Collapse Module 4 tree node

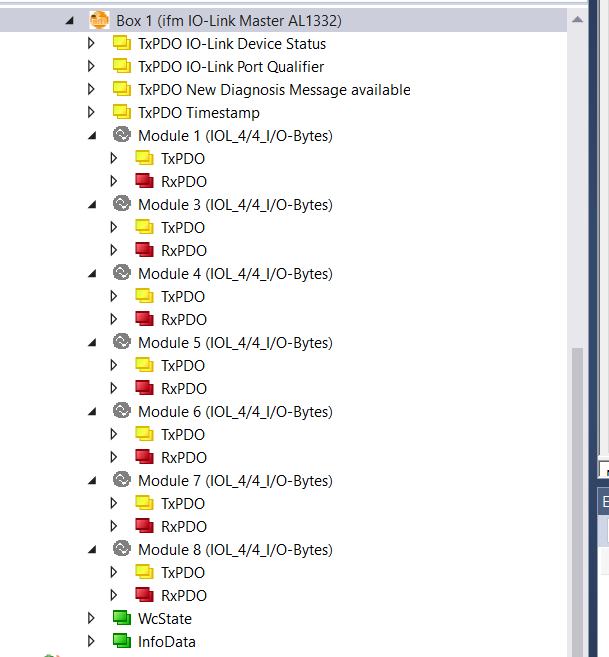click(92, 274)
